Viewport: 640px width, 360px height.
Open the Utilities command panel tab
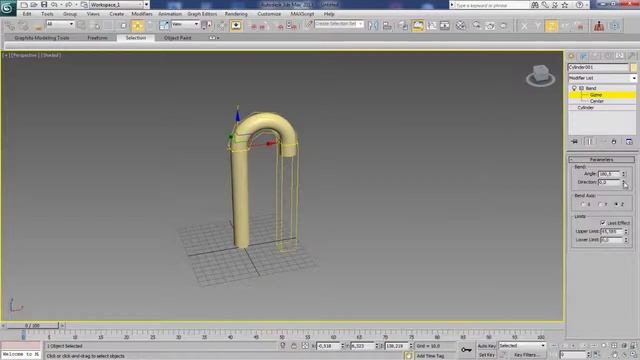(632, 56)
